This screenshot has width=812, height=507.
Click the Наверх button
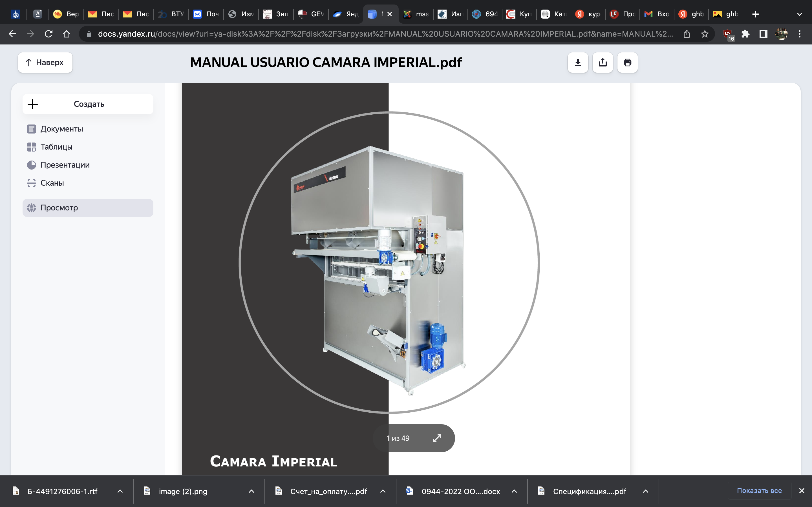coord(45,62)
